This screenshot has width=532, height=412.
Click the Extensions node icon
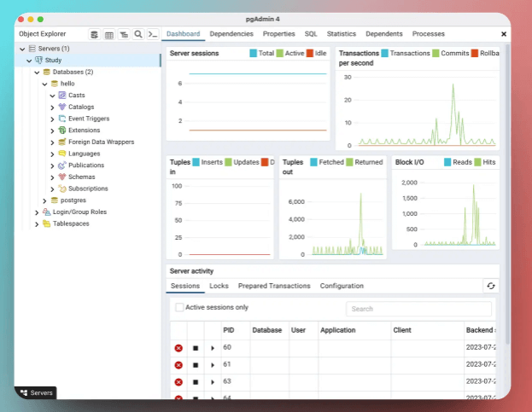pos(62,131)
